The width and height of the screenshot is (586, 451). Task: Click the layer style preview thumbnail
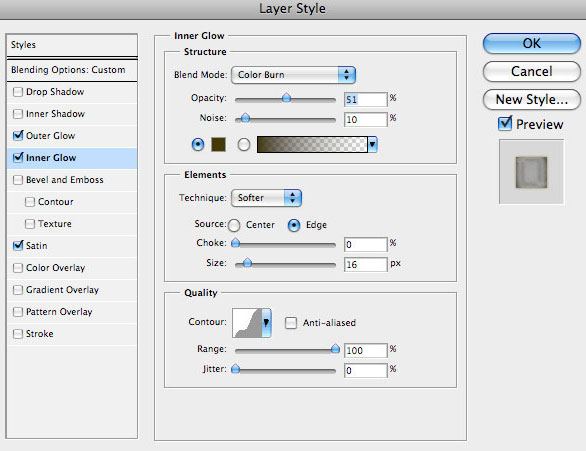[531, 172]
